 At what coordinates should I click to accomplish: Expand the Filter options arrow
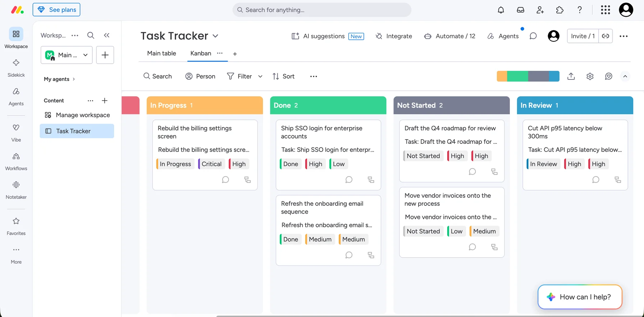260,76
